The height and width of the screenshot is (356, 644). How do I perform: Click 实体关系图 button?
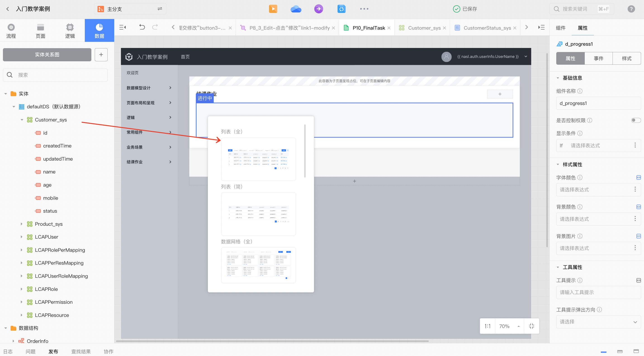pos(46,54)
